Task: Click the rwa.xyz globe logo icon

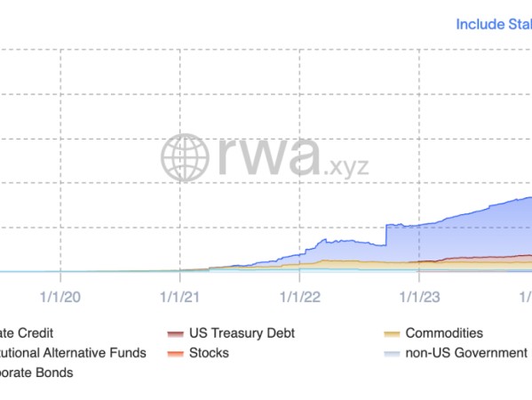Action: click(185, 157)
